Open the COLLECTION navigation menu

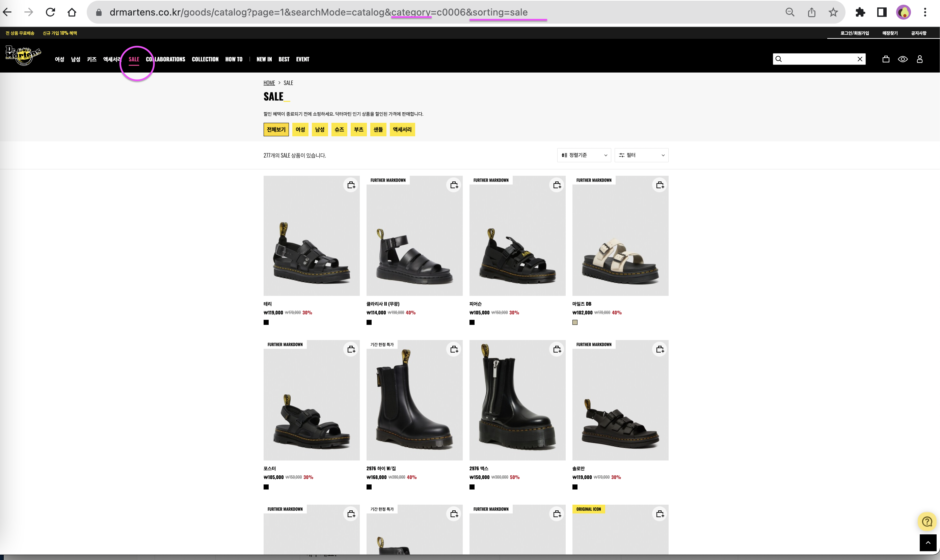[x=205, y=59]
